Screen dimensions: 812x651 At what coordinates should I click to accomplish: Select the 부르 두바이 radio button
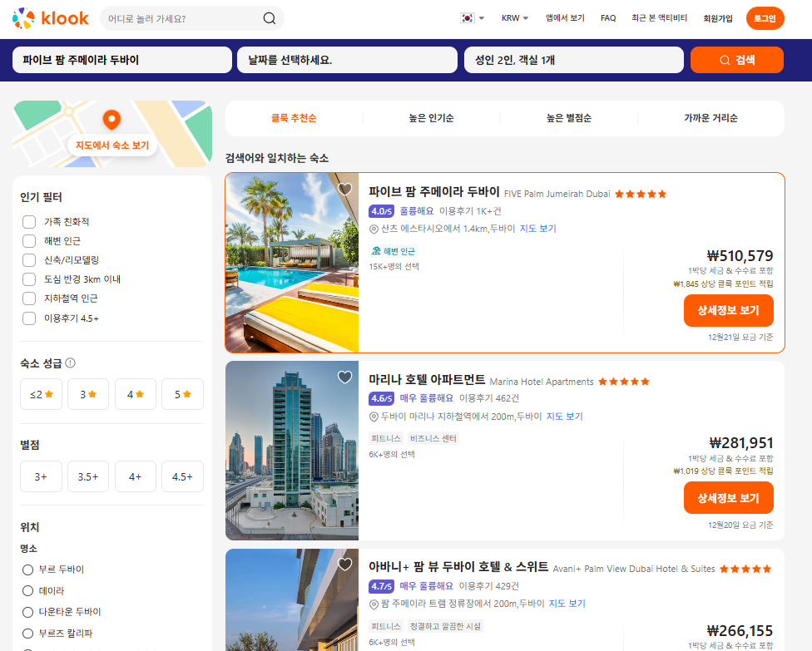(28, 570)
